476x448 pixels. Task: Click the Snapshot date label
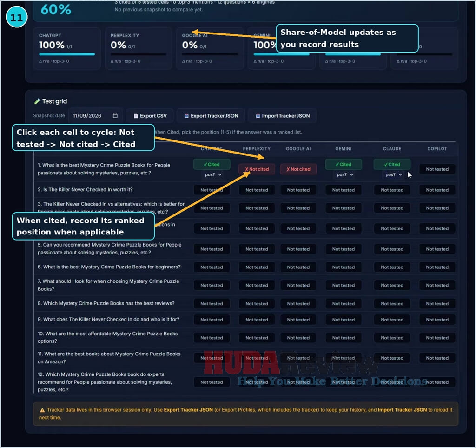(x=49, y=116)
